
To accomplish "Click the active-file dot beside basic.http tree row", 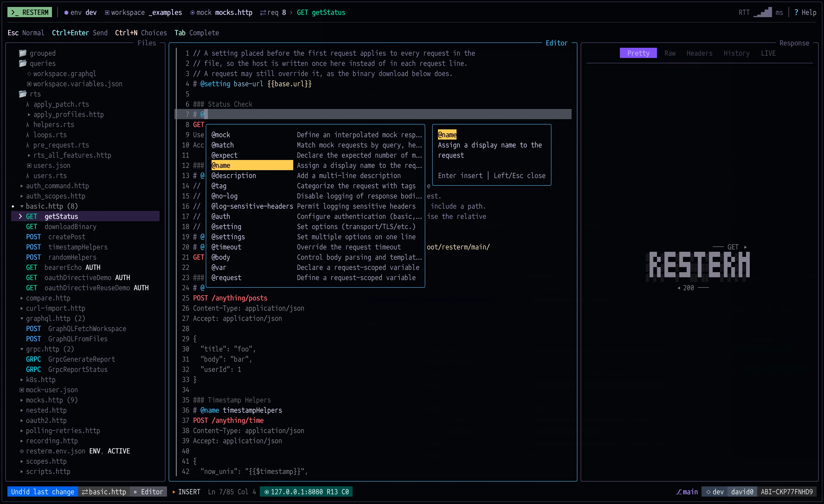I will (x=13, y=206).
